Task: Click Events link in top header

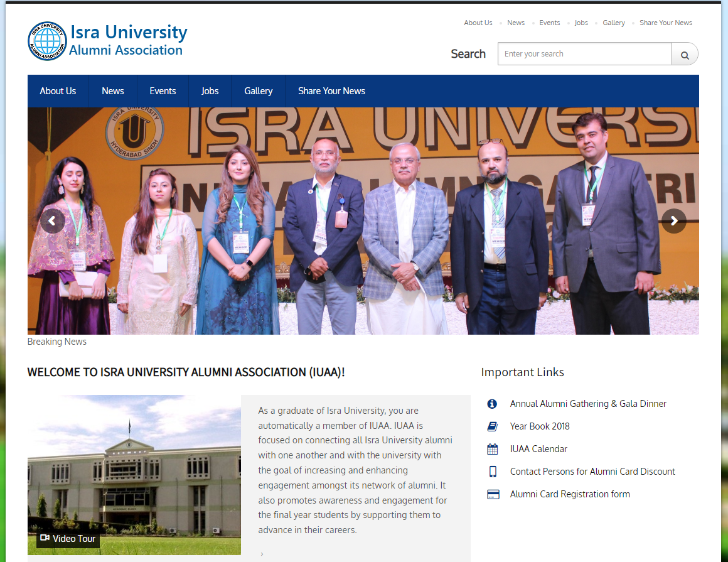Action: 550,23
